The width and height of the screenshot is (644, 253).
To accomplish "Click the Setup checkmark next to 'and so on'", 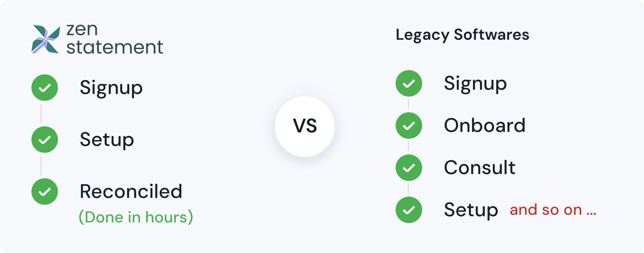I will coord(409,210).
